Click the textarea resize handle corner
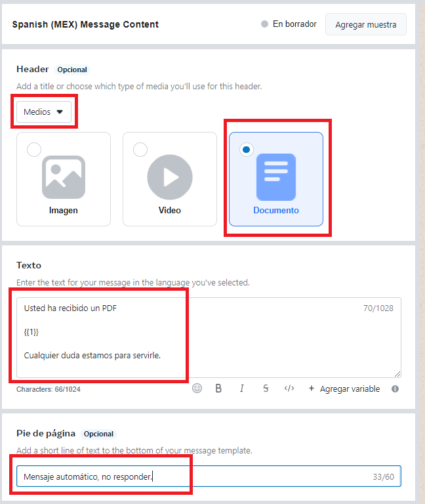 click(397, 373)
